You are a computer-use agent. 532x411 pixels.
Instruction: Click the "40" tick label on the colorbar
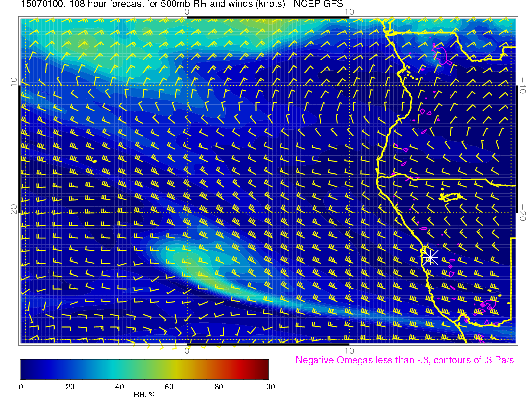pyautogui.click(x=119, y=386)
